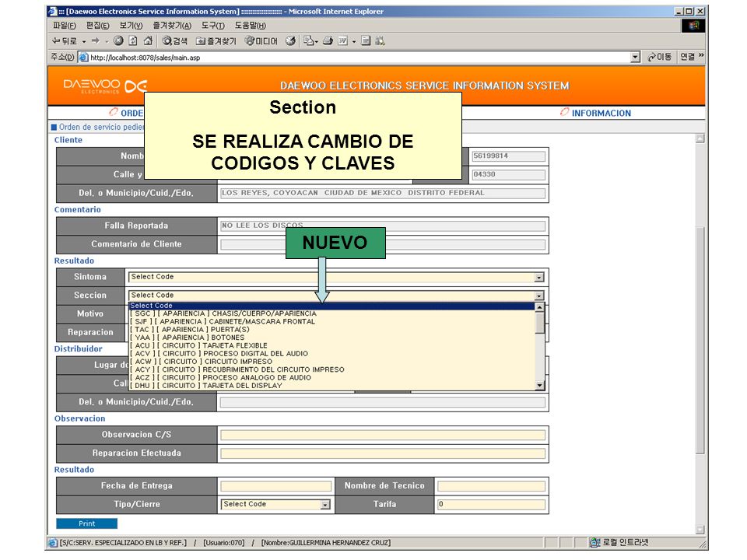
Task: Open the 즐겨찾기 favorites toolbar button
Action: click(x=216, y=41)
